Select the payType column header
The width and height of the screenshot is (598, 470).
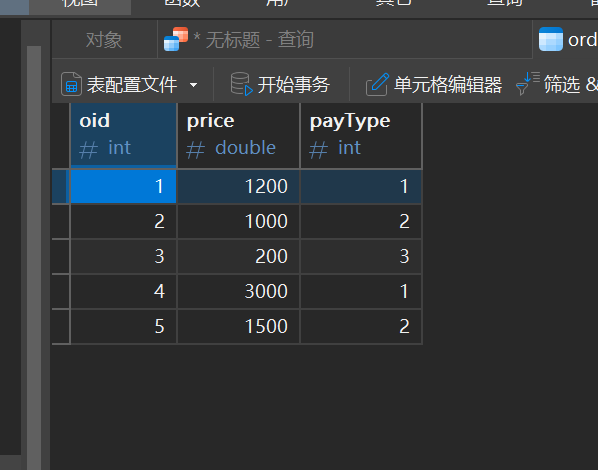(x=361, y=135)
